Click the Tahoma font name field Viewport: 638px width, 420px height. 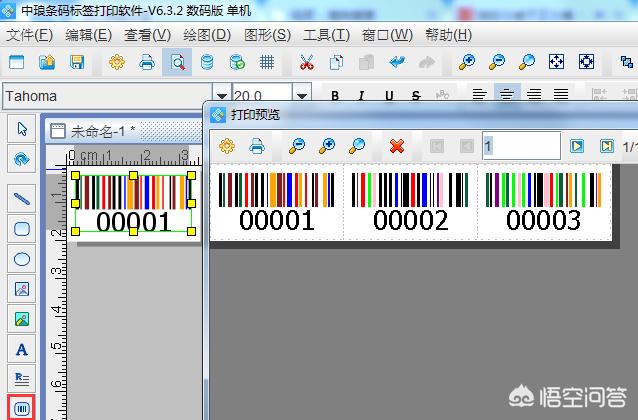(107, 96)
